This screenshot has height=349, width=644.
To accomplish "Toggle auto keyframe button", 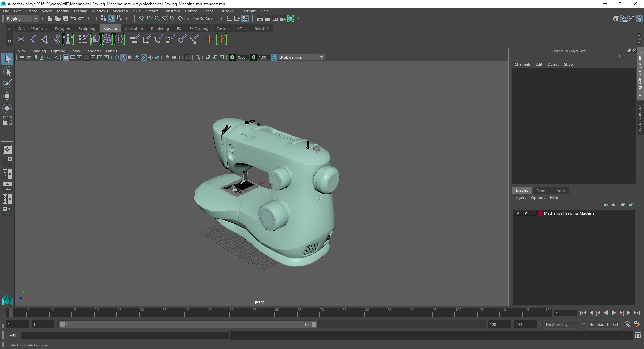I will point(627,325).
